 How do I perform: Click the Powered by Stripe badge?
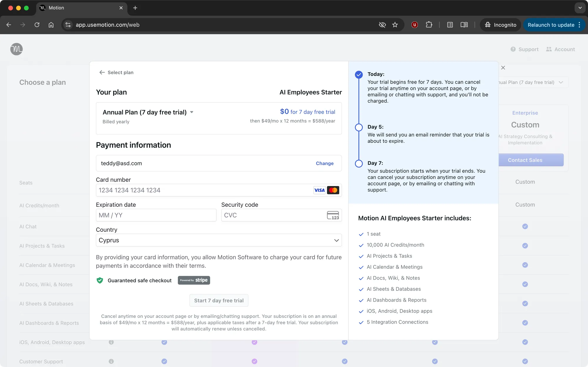click(x=194, y=280)
